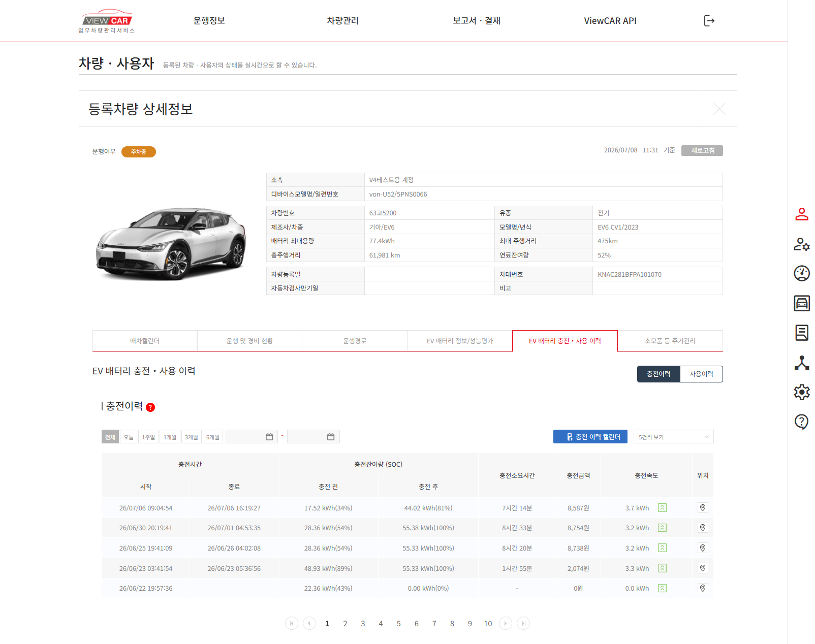
Task: Click the ViewCAR logo
Action: [107, 21]
